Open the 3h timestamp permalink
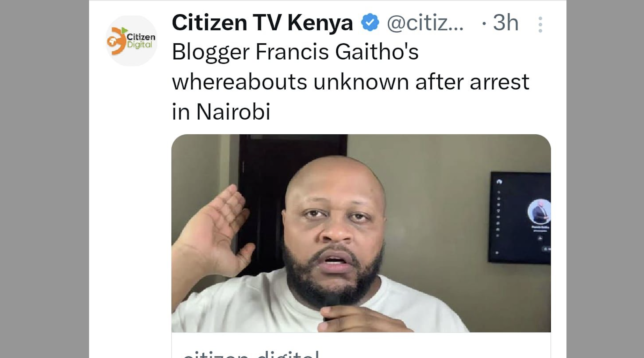Screen dimensions: 644x358 click(x=505, y=23)
